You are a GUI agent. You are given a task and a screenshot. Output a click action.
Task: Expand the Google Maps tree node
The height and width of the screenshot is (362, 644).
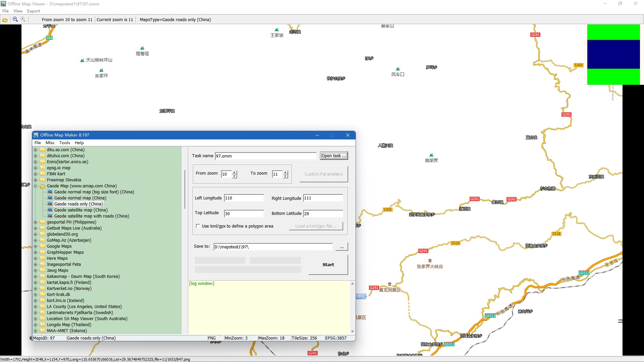35,246
